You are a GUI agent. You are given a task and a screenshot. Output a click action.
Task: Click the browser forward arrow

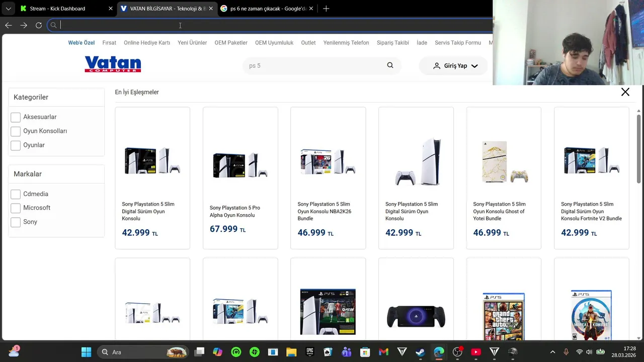pyautogui.click(x=24, y=25)
